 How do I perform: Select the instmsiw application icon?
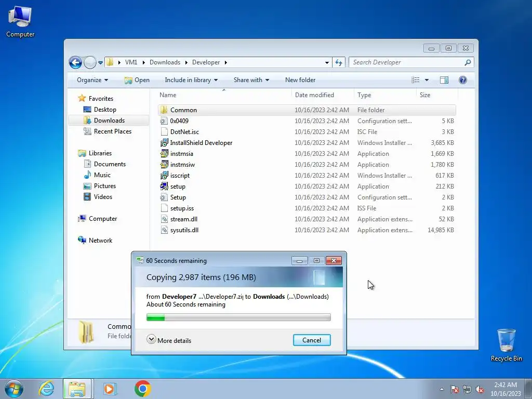tap(164, 164)
